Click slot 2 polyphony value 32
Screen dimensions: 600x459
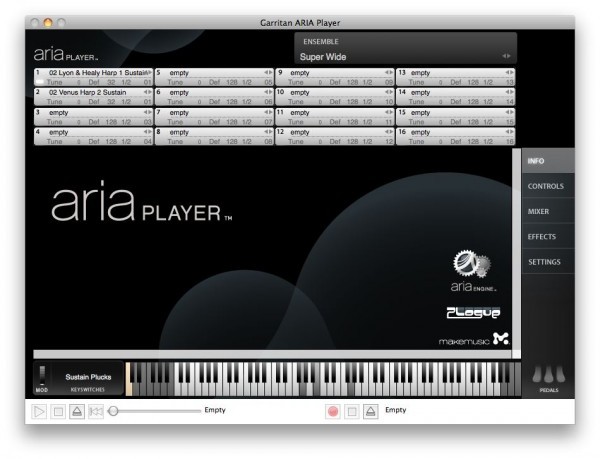[x=111, y=102]
